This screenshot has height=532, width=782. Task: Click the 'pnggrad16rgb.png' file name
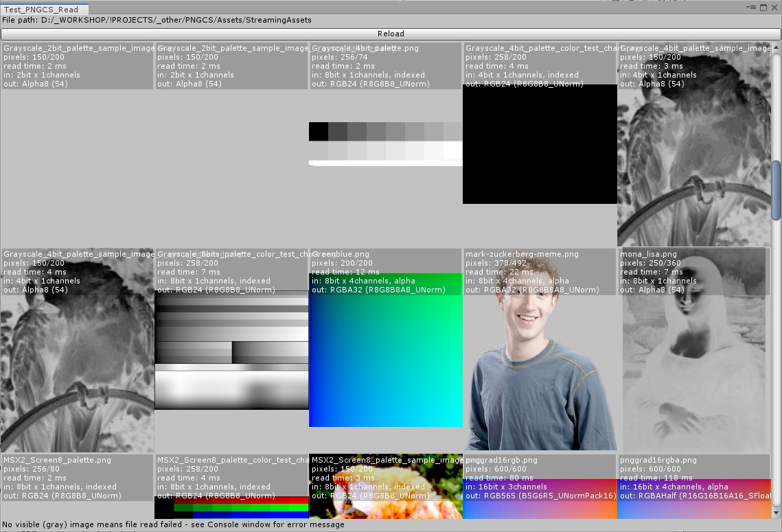coord(501,460)
